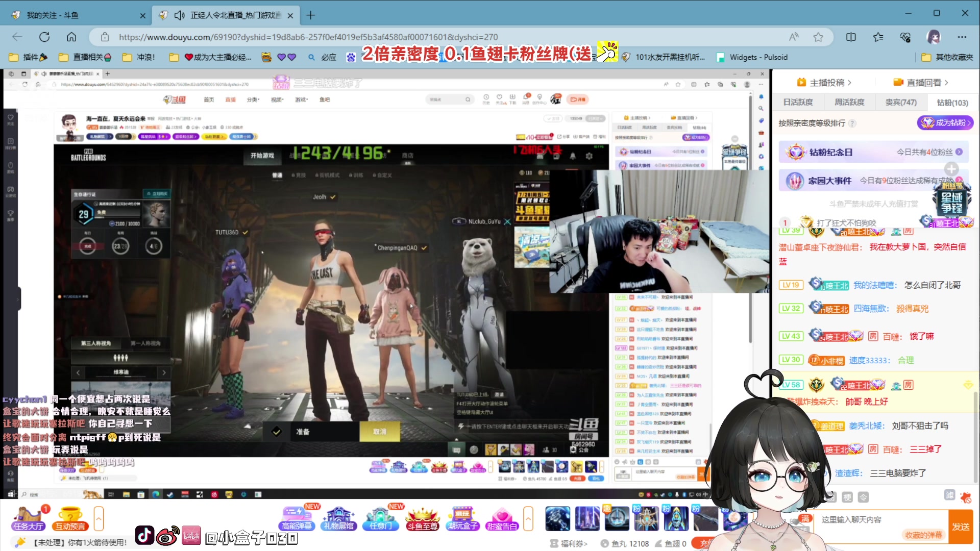Toggle the favorite star in address bar
This screenshot has width=980, height=551.
818,37
